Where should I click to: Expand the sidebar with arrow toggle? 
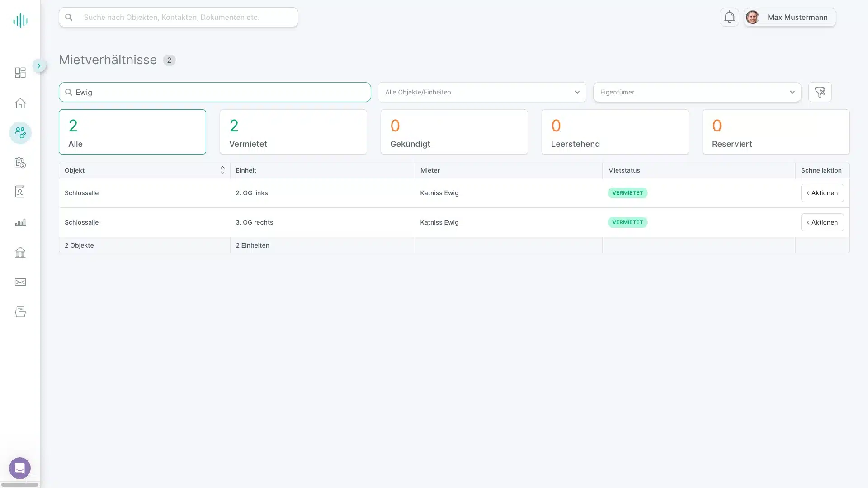39,66
